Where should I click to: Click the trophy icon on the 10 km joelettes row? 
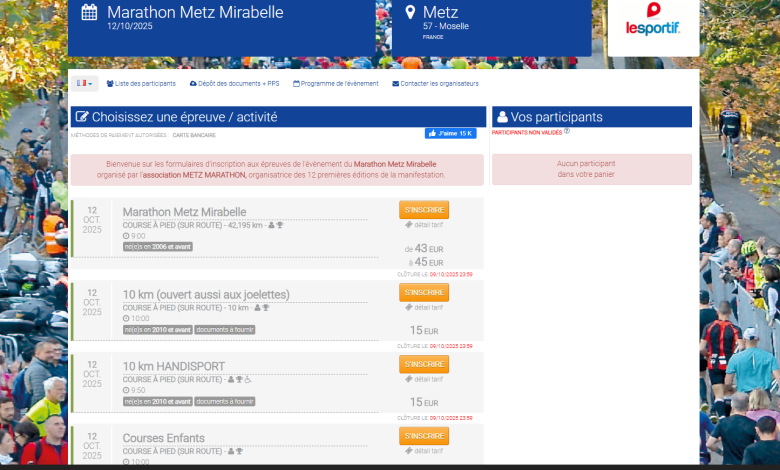[x=266, y=307]
